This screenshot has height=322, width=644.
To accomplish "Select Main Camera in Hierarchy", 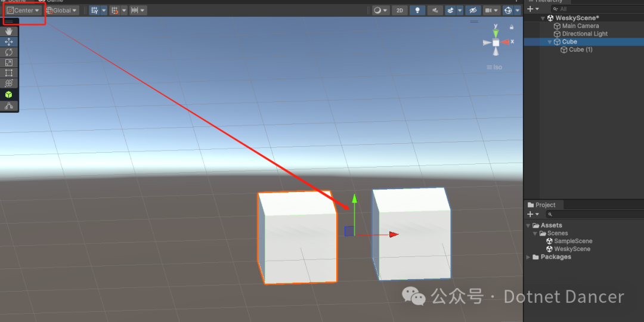I will pos(580,26).
